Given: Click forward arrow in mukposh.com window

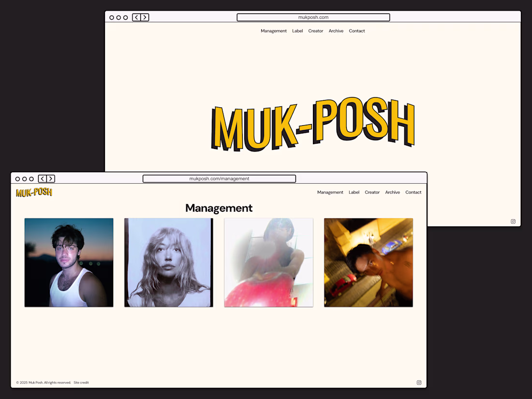Looking at the screenshot, I should click(x=145, y=17).
